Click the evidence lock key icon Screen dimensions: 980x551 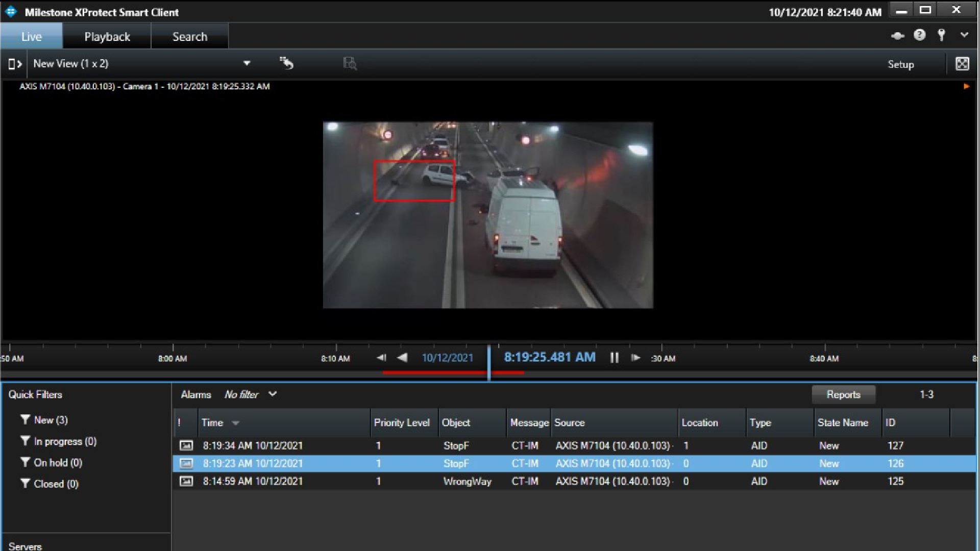(942, 35)
